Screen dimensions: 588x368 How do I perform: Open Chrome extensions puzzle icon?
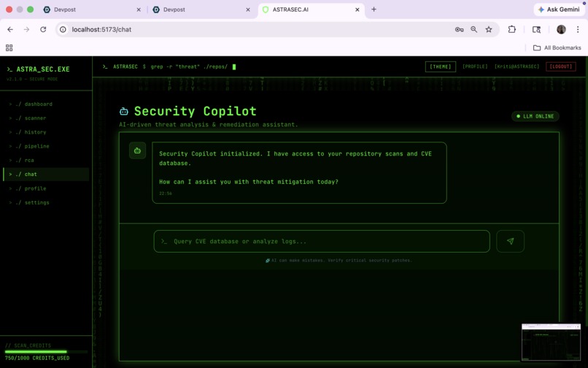tap(512, 29)
